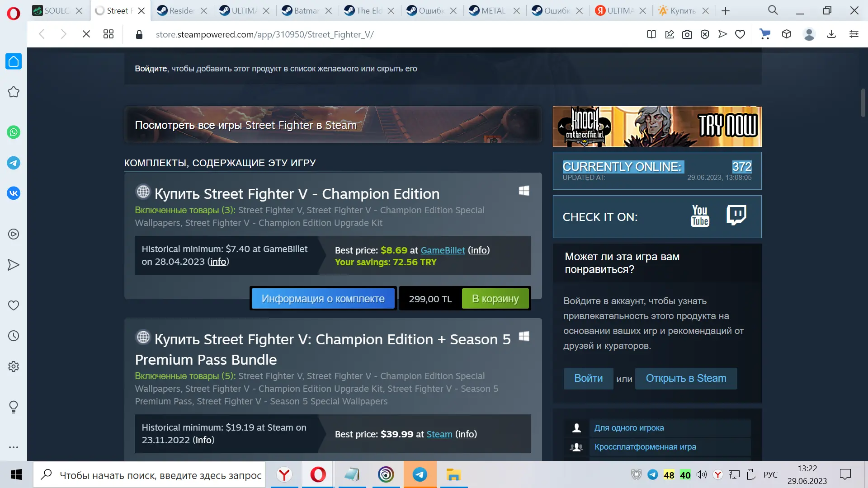Image resolution: width=868 pixels, height=488 pixels.
Task: Open the Windows Start menu
Action: [x=16, y=475]
